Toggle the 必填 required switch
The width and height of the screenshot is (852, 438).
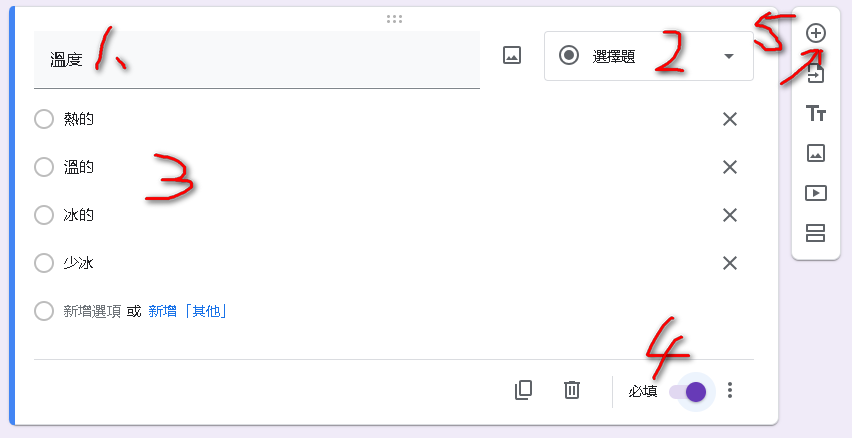(x=688, y=391)
